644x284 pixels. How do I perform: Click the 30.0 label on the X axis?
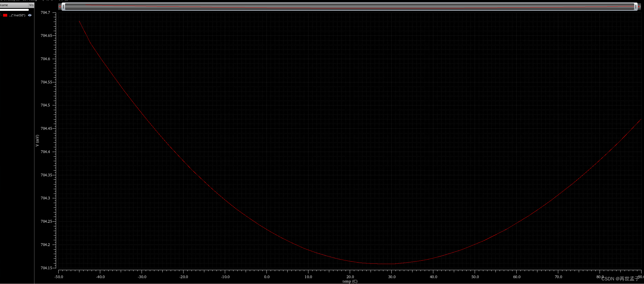point(392,277)
